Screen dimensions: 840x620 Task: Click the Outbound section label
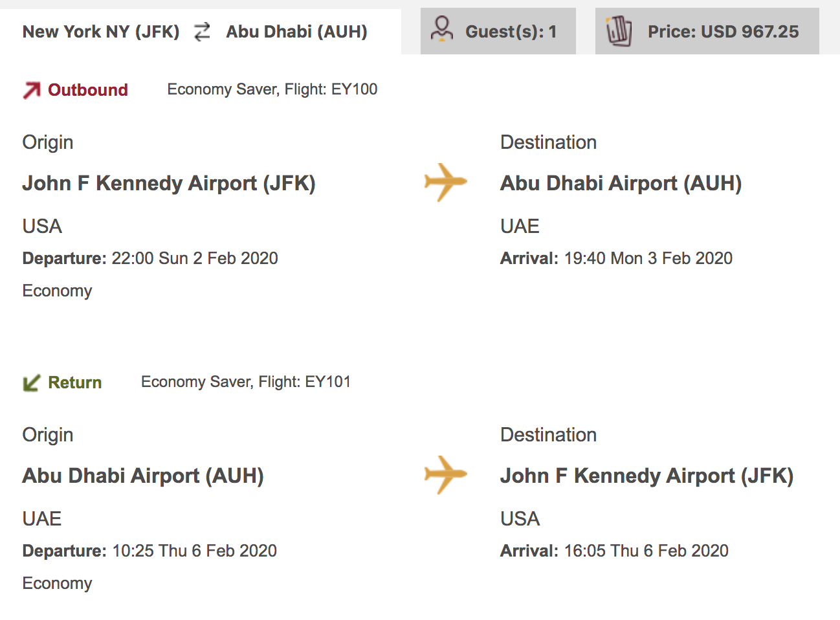point(88,90)
